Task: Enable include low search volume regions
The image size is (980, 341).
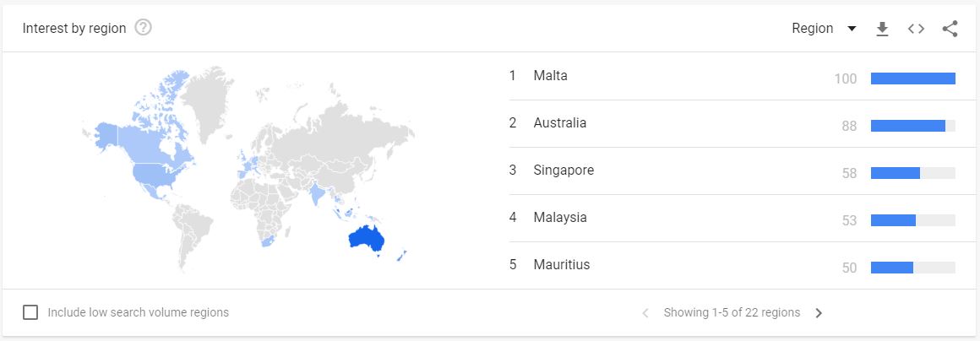Action: [30, 312]
